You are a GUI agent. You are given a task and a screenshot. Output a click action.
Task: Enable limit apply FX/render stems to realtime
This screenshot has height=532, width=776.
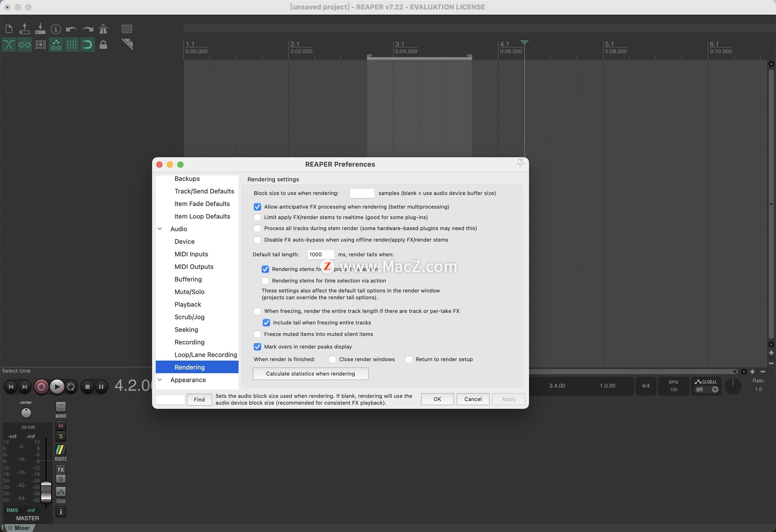(257, 217)
